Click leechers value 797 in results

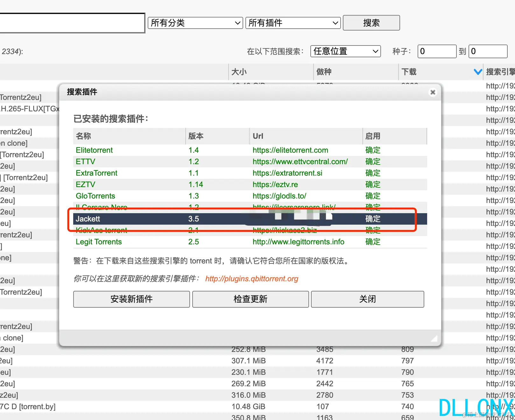coord(407,361)
